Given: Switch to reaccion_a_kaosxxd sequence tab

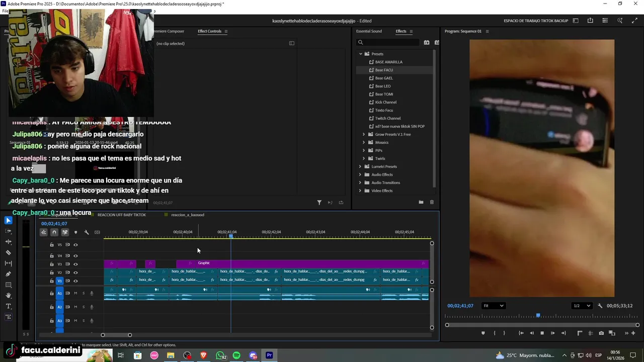Looking at the screenshot, I should tap(188, 215).
